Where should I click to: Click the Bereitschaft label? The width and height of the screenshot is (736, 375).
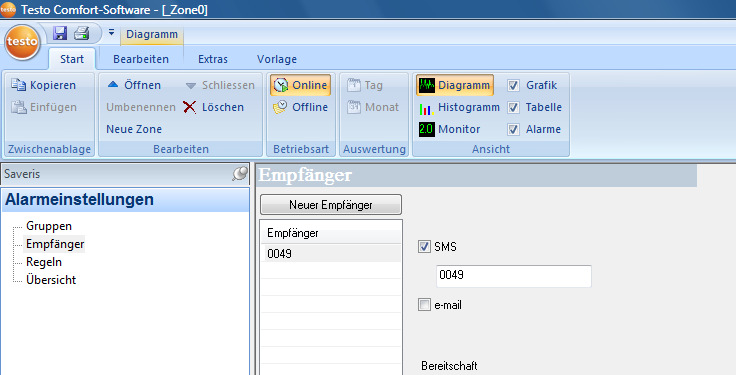click(449, 366)
